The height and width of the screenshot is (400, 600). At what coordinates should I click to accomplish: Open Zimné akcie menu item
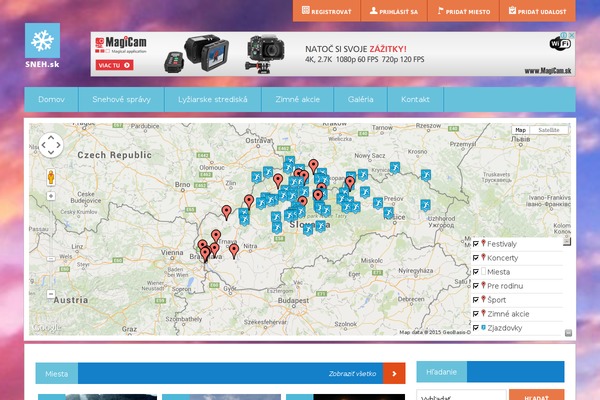pyautogui.click(x=297, y=100)
